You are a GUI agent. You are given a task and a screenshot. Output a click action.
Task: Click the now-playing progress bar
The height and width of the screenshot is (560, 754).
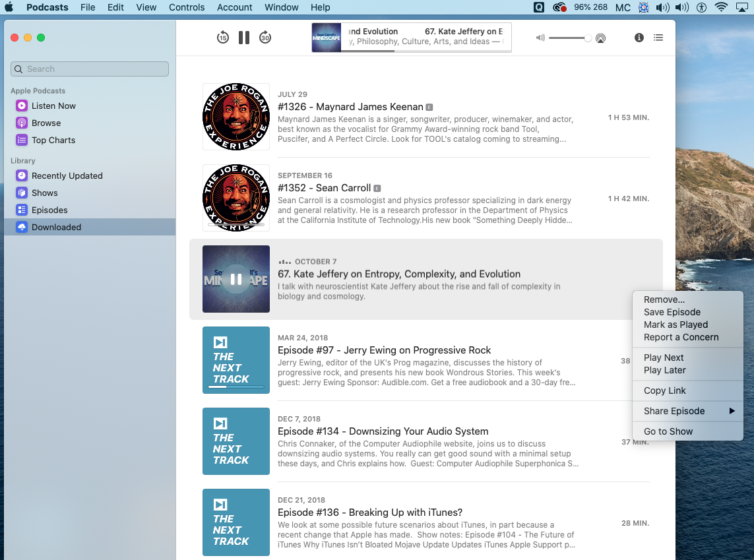[426, 51]
